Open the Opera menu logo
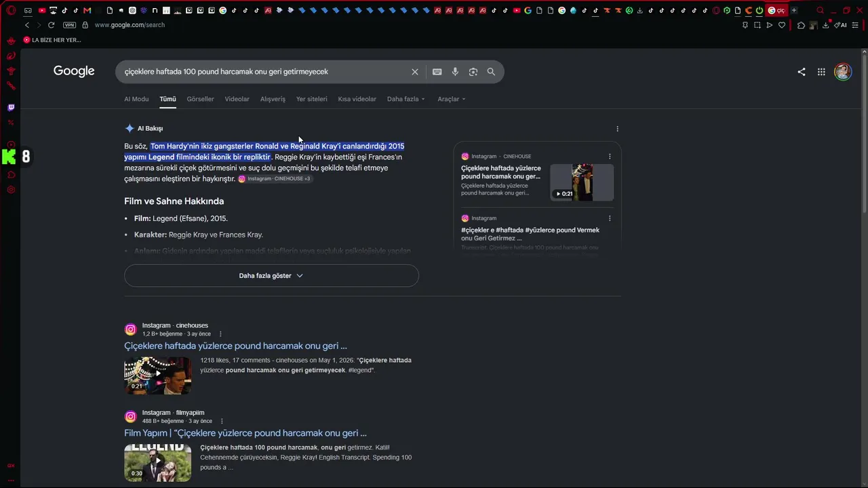 coord(11,10)
